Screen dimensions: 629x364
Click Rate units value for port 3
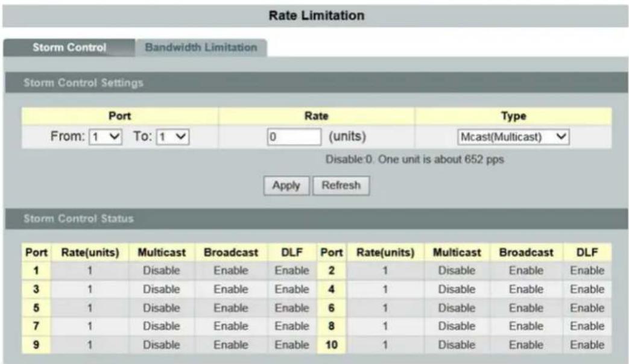pos(90,289)
